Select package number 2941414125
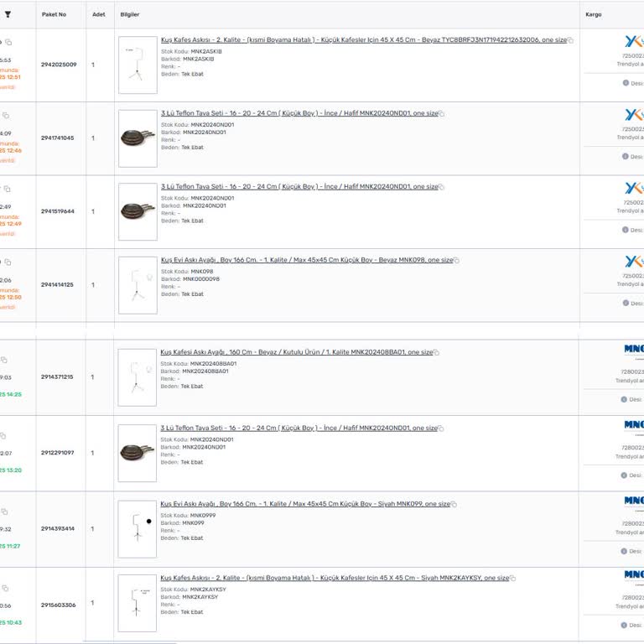 57,284
